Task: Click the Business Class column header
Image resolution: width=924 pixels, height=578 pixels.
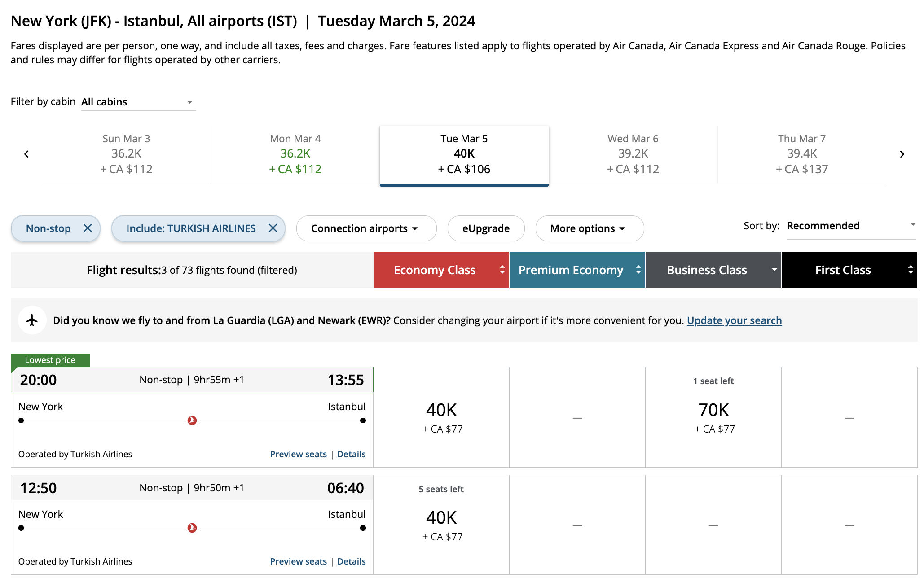Action: [713, 270]
